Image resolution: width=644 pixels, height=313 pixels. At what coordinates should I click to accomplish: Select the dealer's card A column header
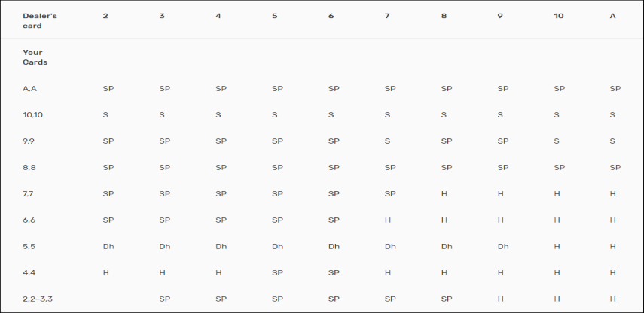(613, 16)
